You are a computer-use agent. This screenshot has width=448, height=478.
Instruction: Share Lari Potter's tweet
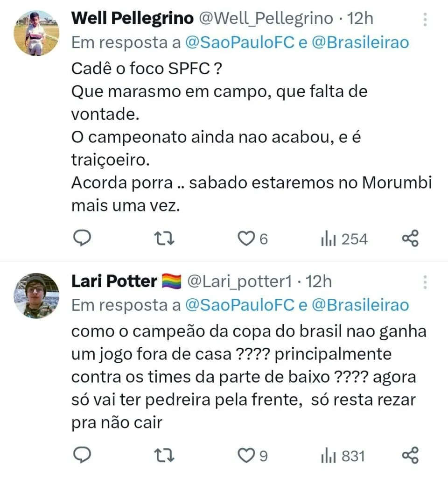pyautogui.click(x=410, y=455)
